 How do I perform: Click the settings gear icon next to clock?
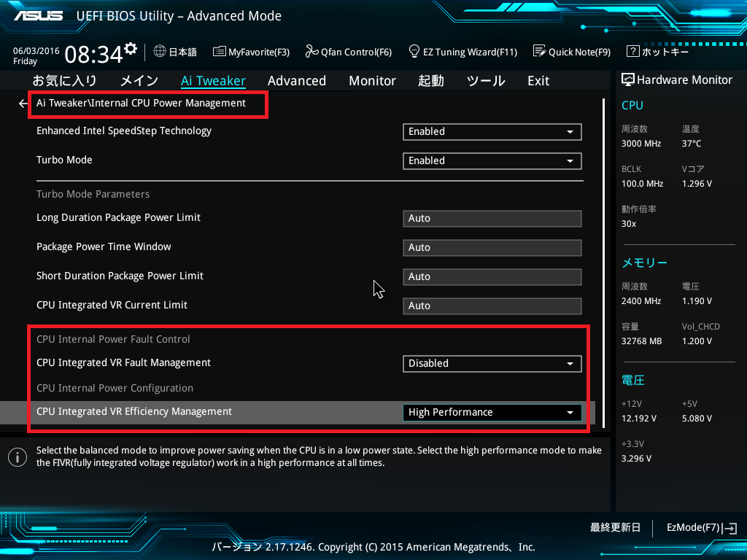click(131, 50)
